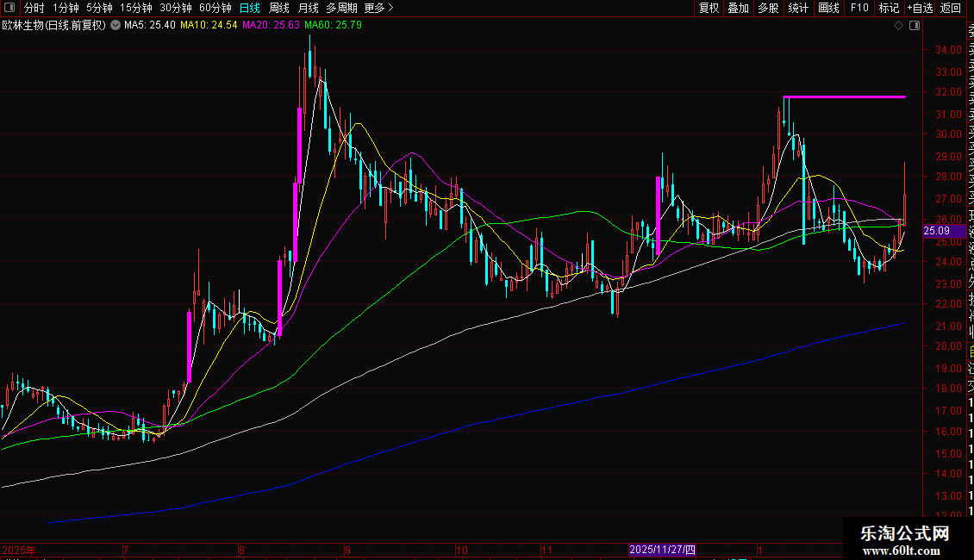Open the indicator settings dropdown beside 欧林生物
Viewport: 974px width, 560px height.
click(116, 26)
